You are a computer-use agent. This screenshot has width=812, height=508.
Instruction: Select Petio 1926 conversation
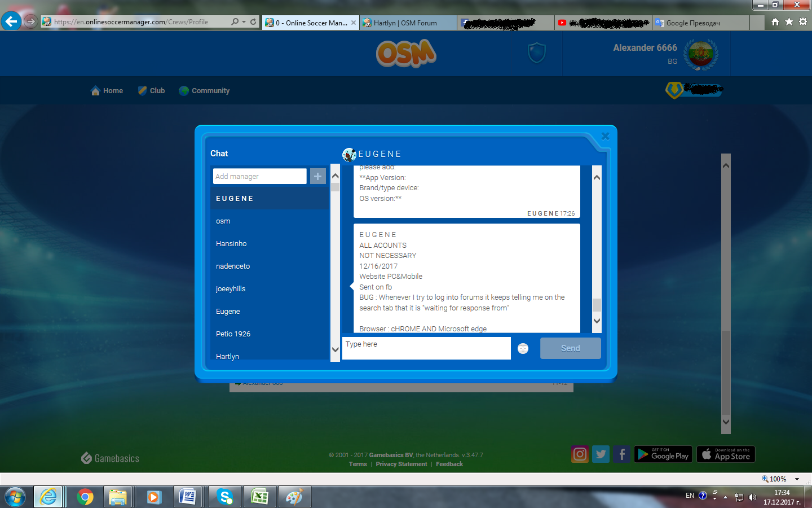pos(270,334)
